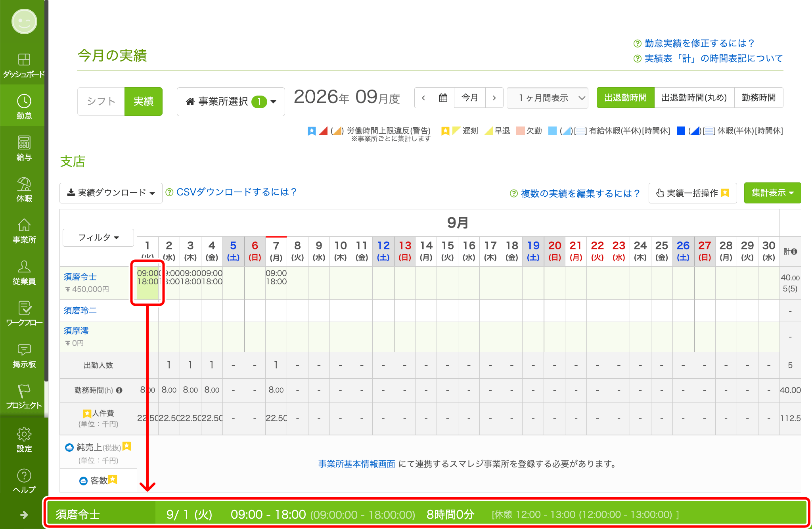Click the info icon beside 勤務時間(h)
Viewport: 812px width, 529px height.
(x=119, y=390)
